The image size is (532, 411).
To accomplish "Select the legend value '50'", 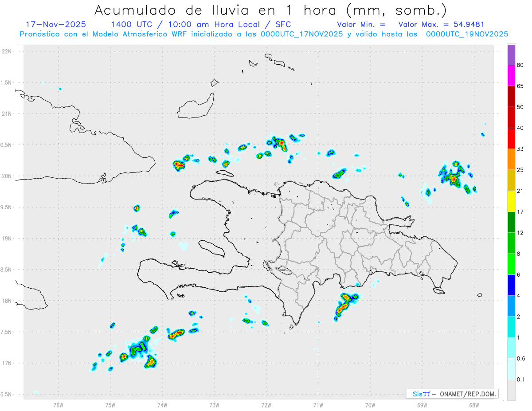I will coord(520,107).
